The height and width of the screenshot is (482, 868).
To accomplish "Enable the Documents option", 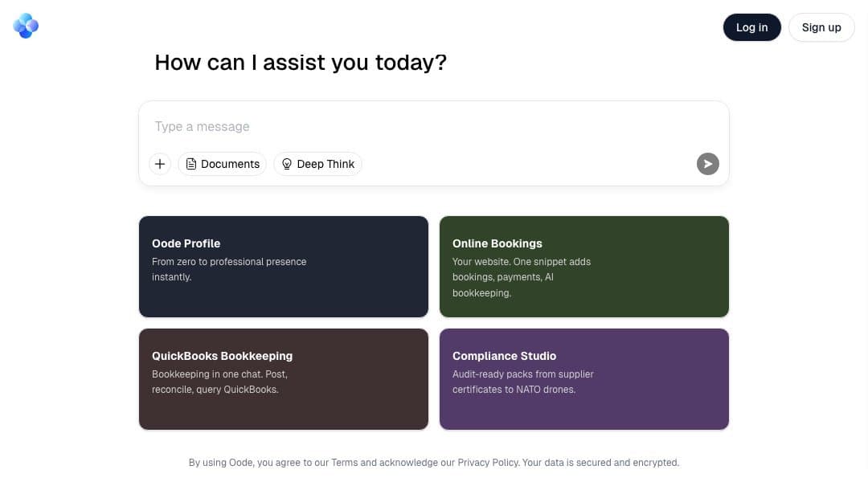I will click(x=222, y=163).
